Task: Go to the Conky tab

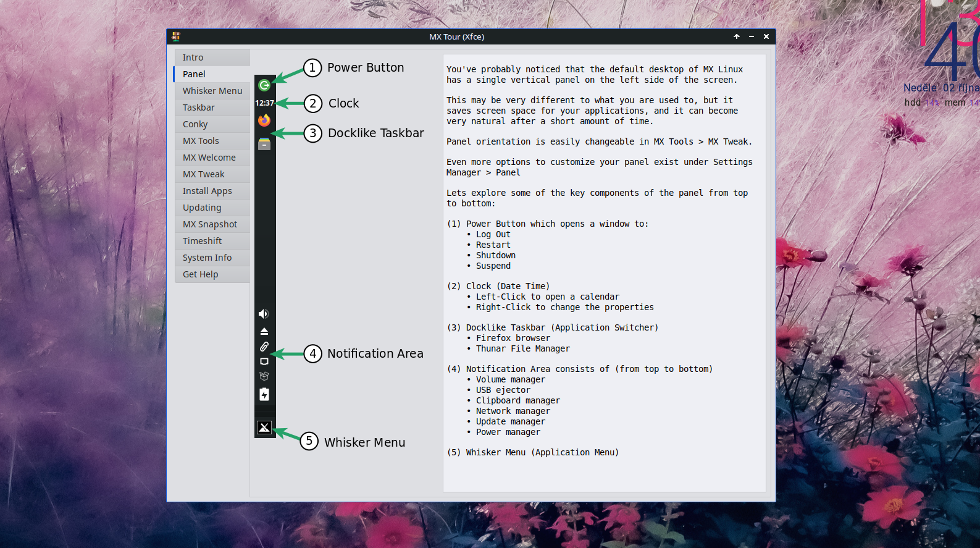Action: [x=212, y=124]
